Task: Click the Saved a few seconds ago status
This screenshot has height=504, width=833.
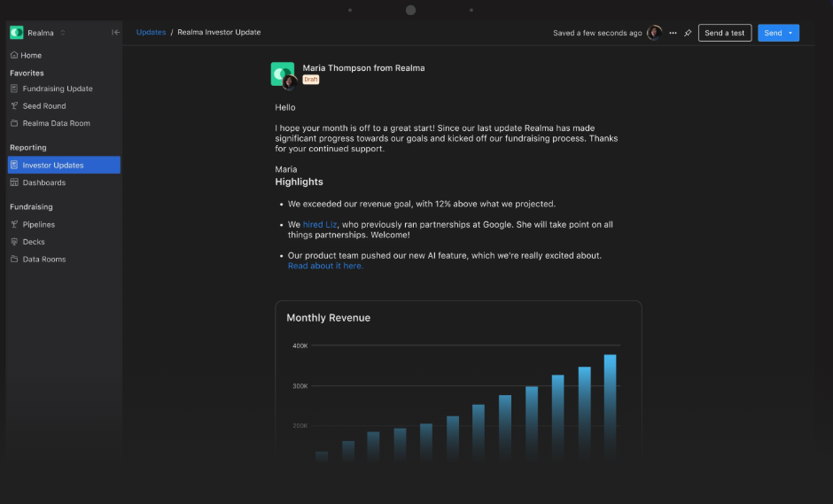Action: 597,33
